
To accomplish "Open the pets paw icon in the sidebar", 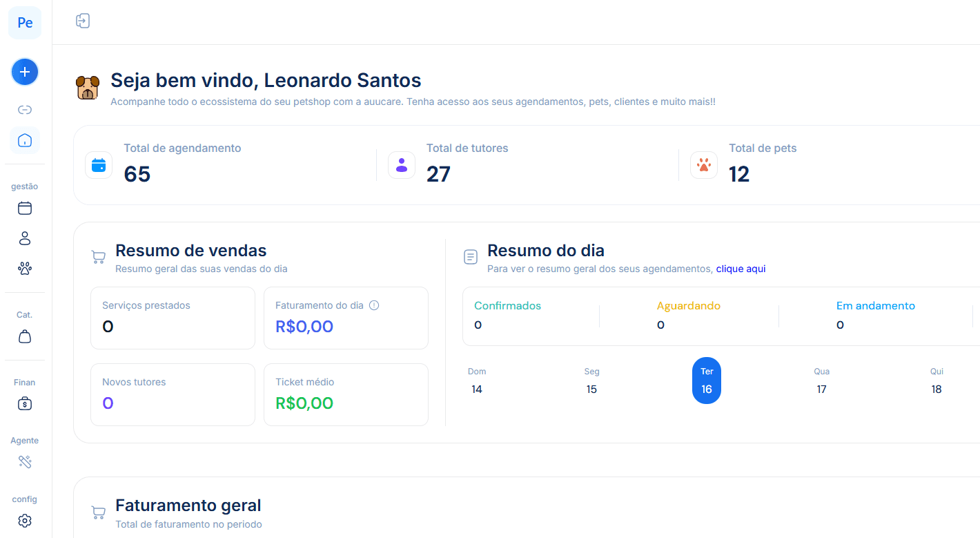I will coord(25,268).
